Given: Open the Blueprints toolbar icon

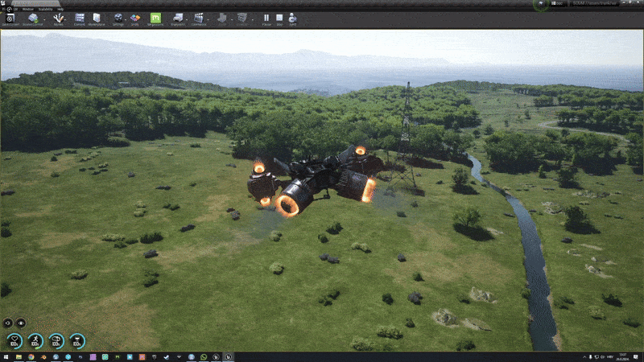Looking at the screenshot, I should coord(177,18).
